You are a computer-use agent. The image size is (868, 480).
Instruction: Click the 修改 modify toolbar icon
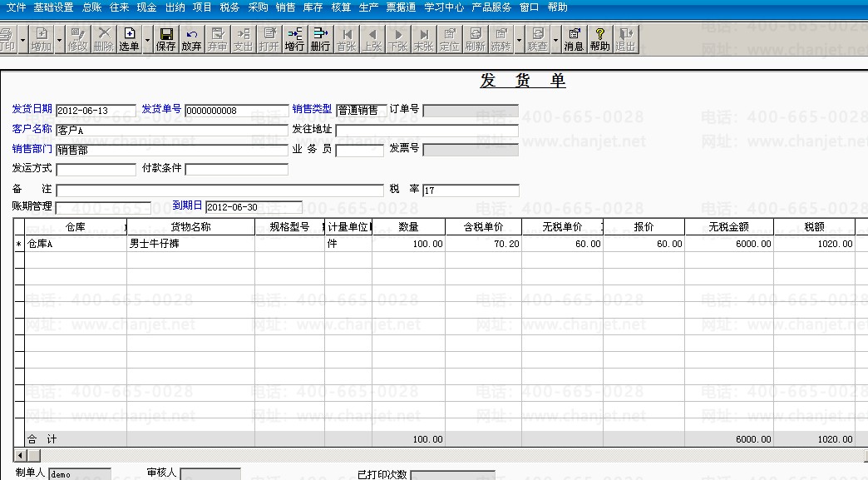78,39
